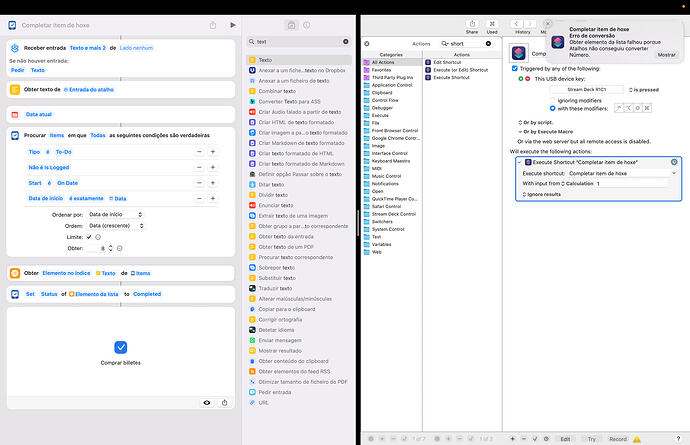Open Execute shortcut name dropdown arrow
690x445 pixels.
(x=674, y=173)
